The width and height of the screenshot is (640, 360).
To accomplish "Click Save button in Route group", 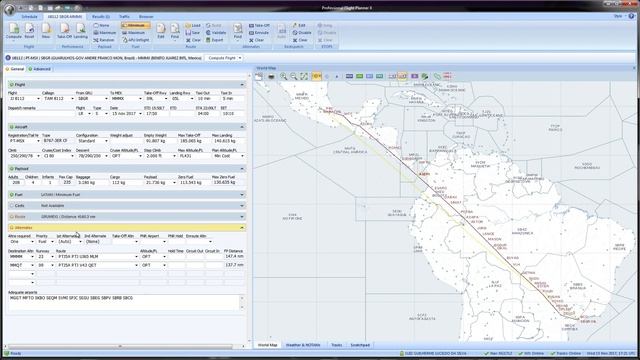I will 193,33.
